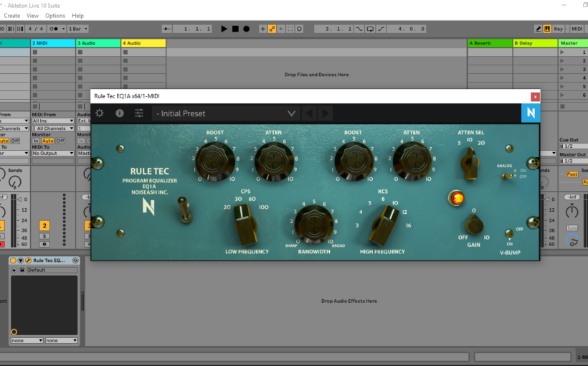Open the Rule Tec plugin wrench icon

(x=28, y=260)
